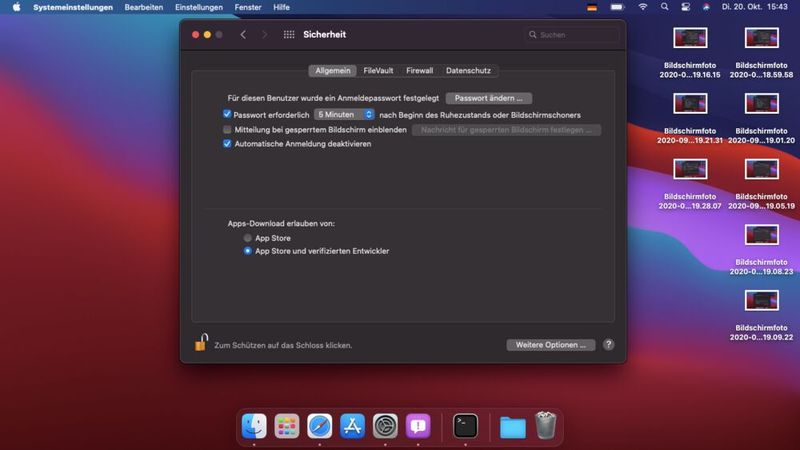Minimize the Sicherheit window
The height and width of the screenshot is (450, 800).
(207, 35)
